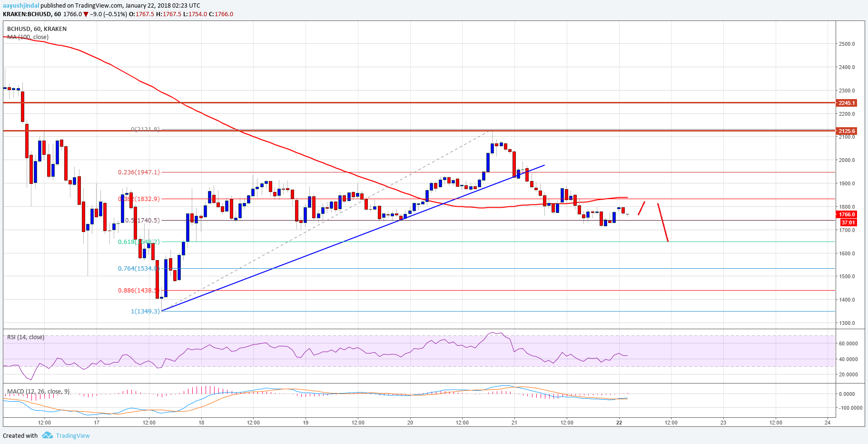Click the date label 17 on time axis
868x444 pixels.
97,423
